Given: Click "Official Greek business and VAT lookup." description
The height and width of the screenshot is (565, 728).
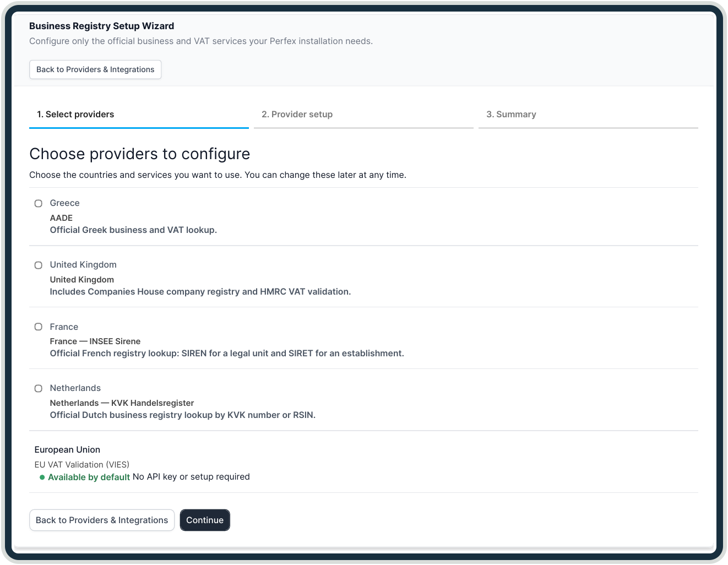Looking at the screenshot, I should pos(133,230).
